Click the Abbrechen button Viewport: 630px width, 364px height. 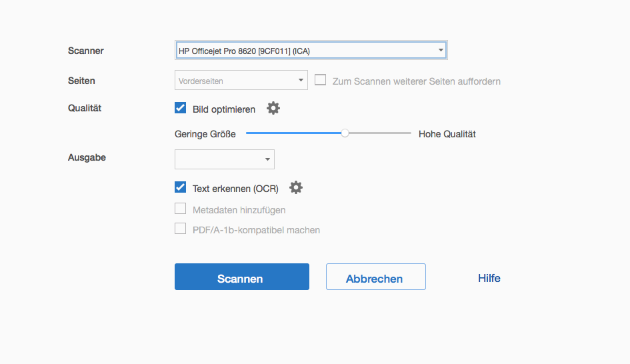[375, 277]
